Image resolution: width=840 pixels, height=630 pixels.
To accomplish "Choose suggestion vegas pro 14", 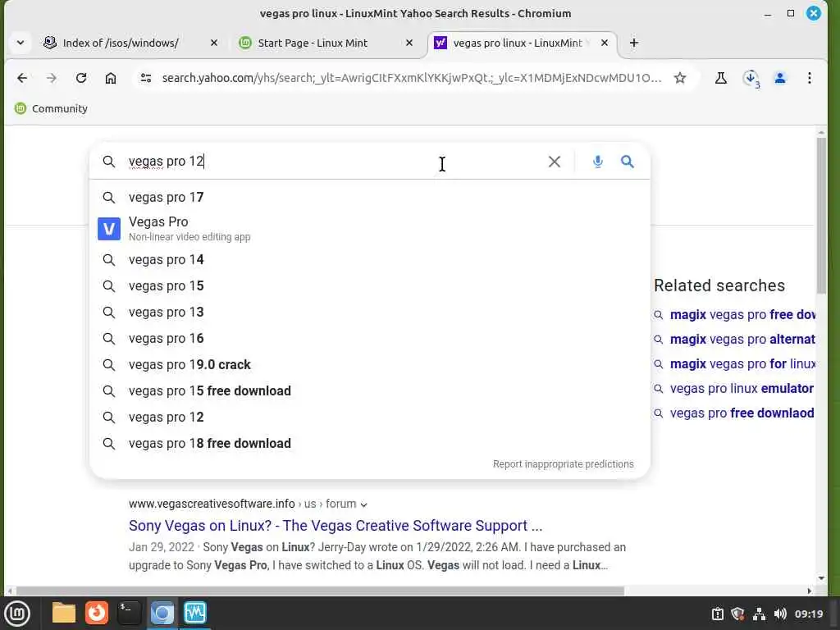I will click(x=370, y=260).
